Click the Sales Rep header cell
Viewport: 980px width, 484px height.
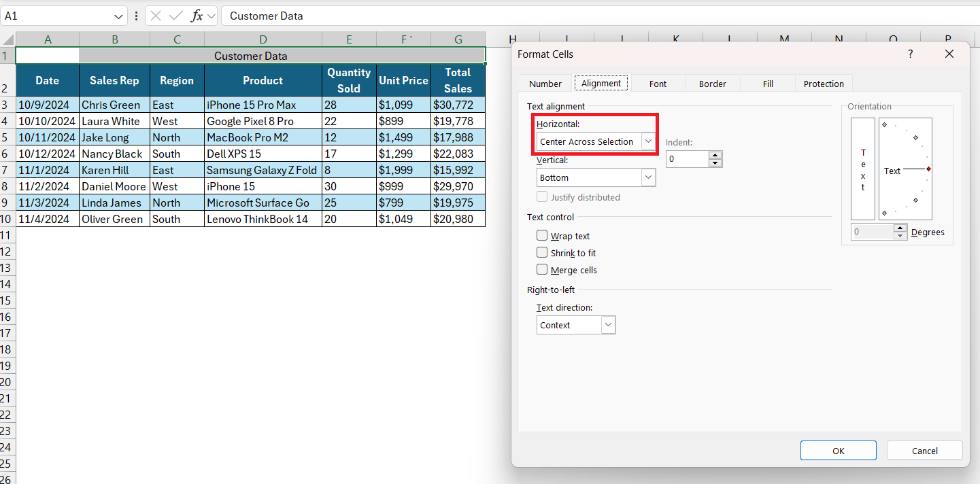tap(114, 80)
